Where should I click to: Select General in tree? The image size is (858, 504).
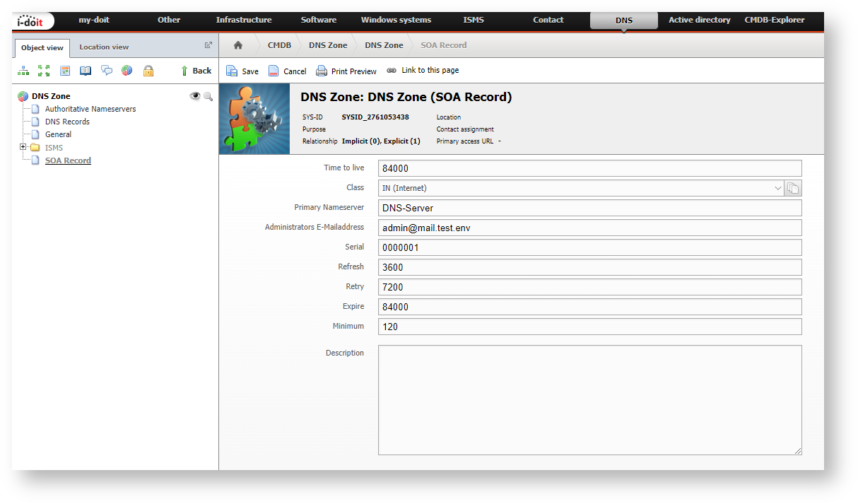click(58, 134)
